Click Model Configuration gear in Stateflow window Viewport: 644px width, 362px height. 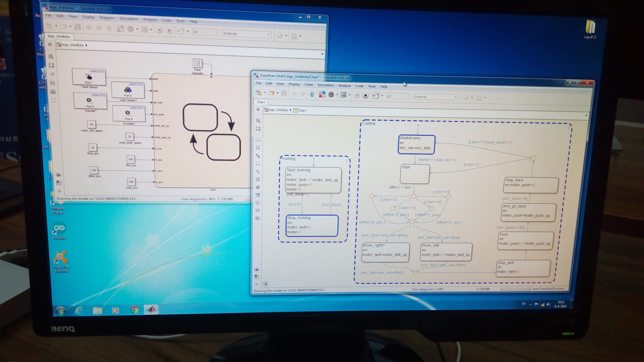pyautogui.click(x=331, y=94)
